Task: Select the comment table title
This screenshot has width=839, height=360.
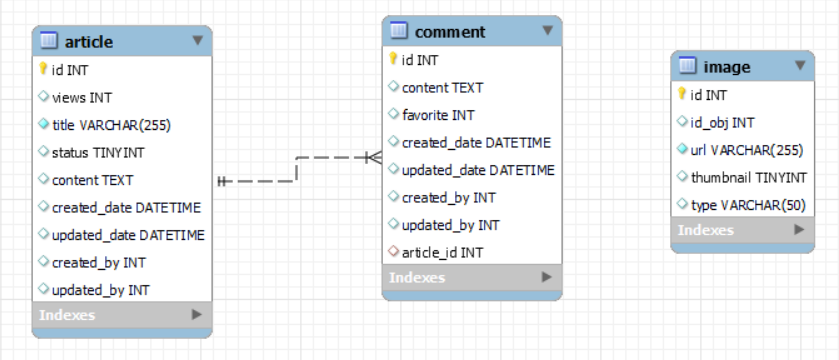Action: tap(450, 32)
